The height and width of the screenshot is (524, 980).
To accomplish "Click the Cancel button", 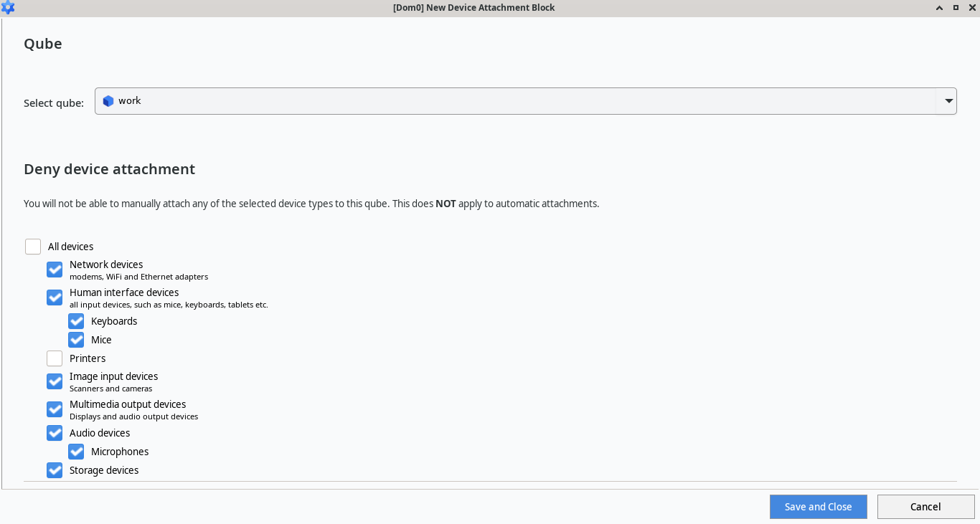I will pos(925,506).
